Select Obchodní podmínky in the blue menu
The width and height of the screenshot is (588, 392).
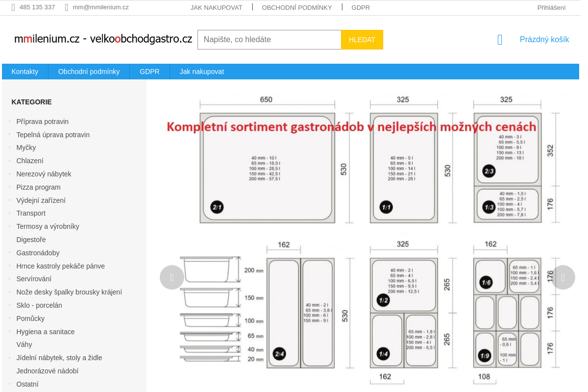[x=89, y=72]
